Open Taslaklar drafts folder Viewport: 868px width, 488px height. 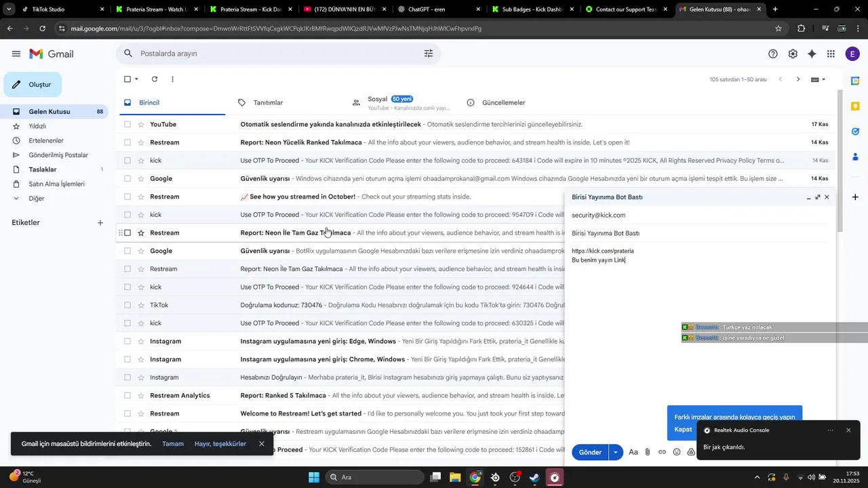(54, 169)
